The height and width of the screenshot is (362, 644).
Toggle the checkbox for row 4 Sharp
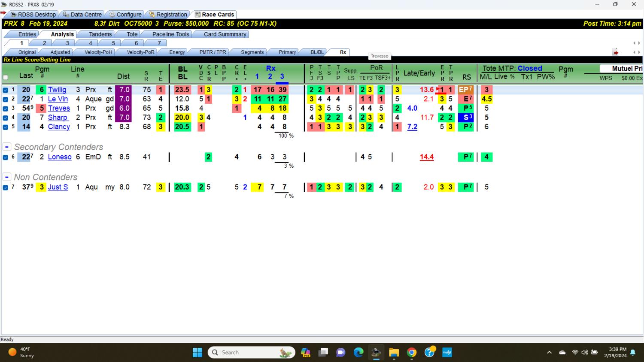6,118
